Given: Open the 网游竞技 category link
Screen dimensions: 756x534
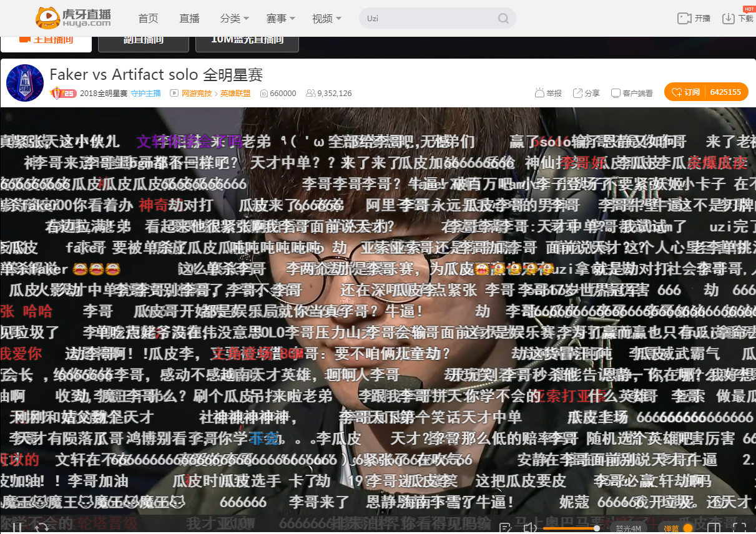Looking at the screenshot, I should (197, 94).
